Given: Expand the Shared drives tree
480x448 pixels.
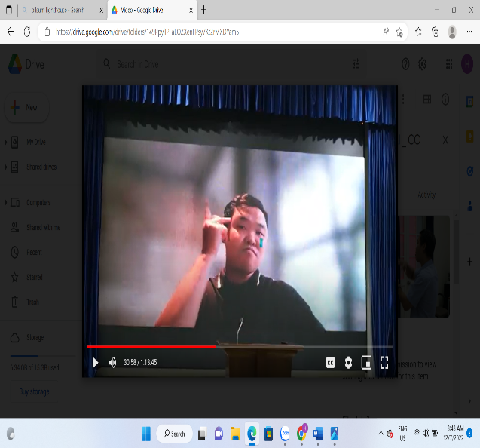Looking at the screenshot, I should click(x=6, y=167).
